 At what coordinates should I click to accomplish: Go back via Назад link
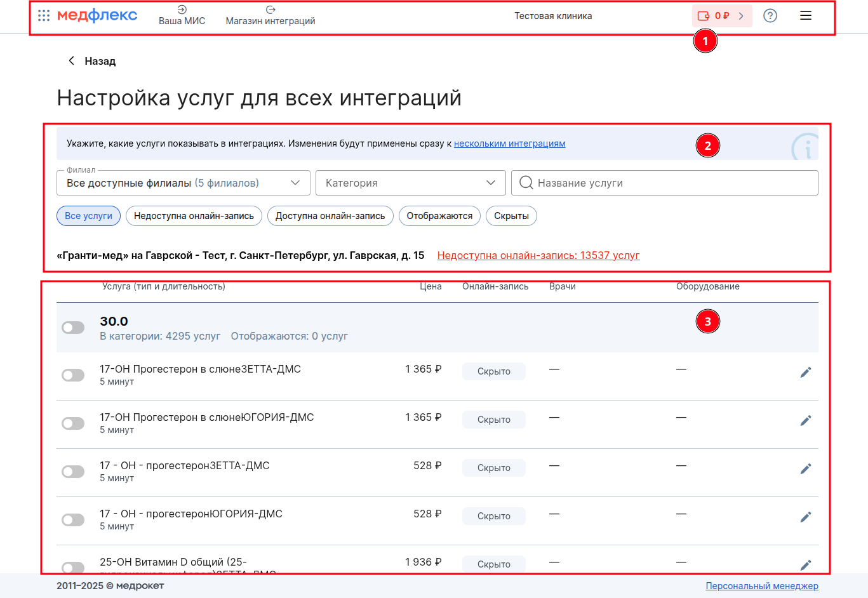coord(92,61)
